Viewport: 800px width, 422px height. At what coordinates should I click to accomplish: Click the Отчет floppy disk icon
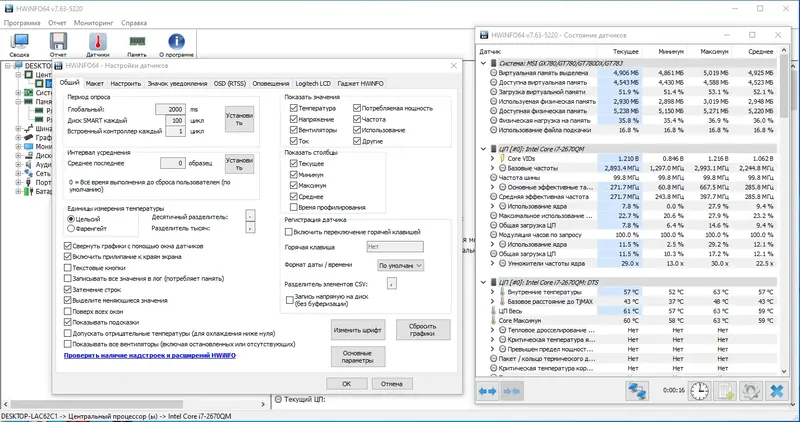(58, 42)
